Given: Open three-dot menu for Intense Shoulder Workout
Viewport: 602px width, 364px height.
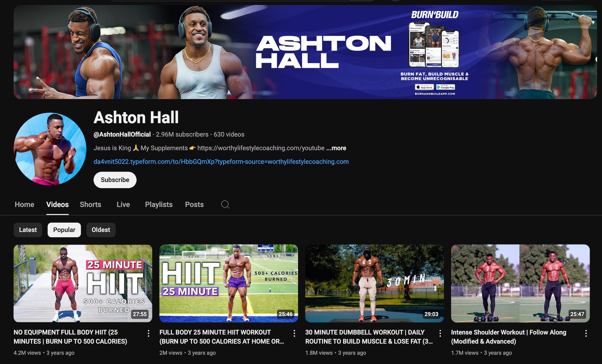Looking at the screenshot, I should (586, 333).
